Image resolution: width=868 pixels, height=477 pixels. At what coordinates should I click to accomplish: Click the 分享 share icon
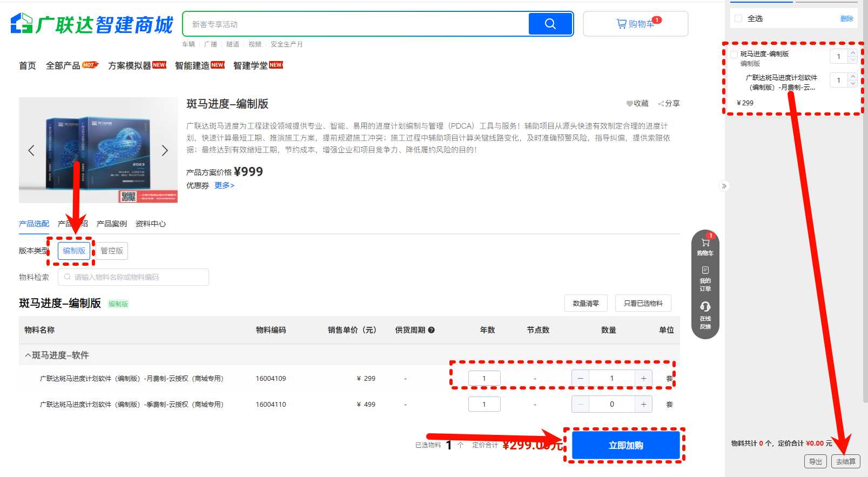[x=661, y=104]
